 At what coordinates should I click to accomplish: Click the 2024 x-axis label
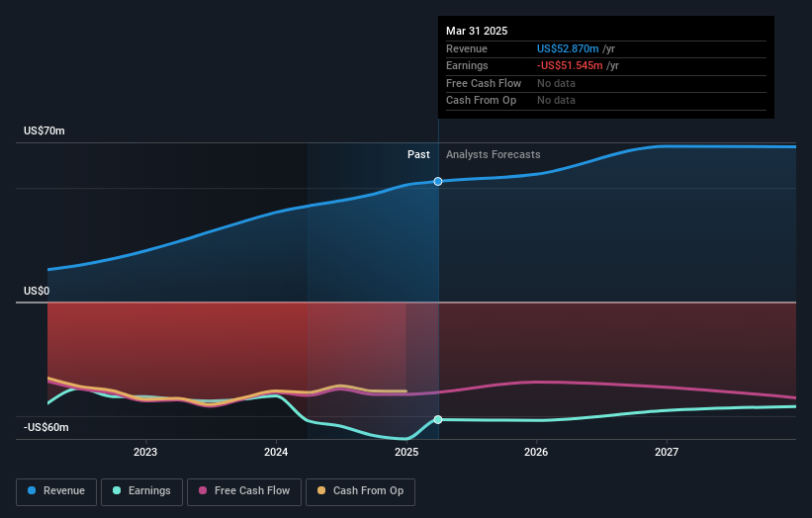pyautogui.click(x=276, y=453)
